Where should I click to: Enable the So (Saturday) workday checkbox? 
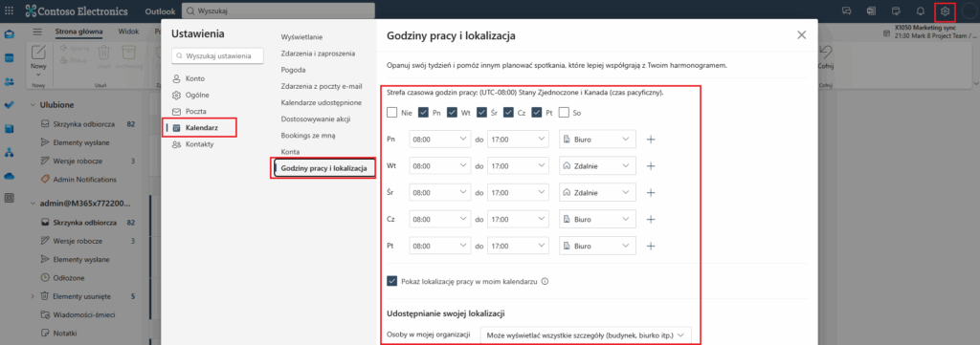564,113
